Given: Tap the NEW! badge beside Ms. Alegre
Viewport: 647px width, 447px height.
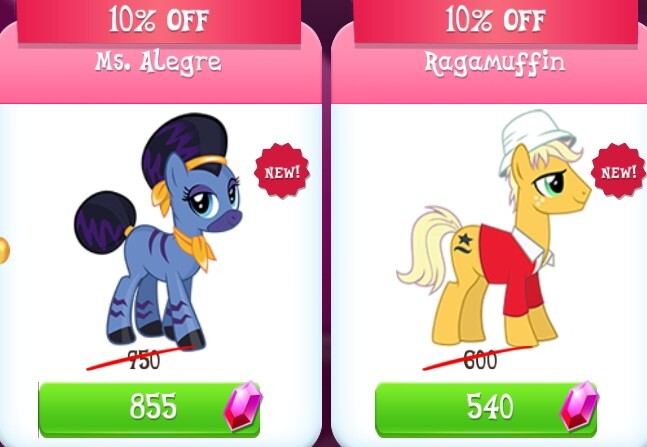Looking at the screenshot, I should 282,171.
